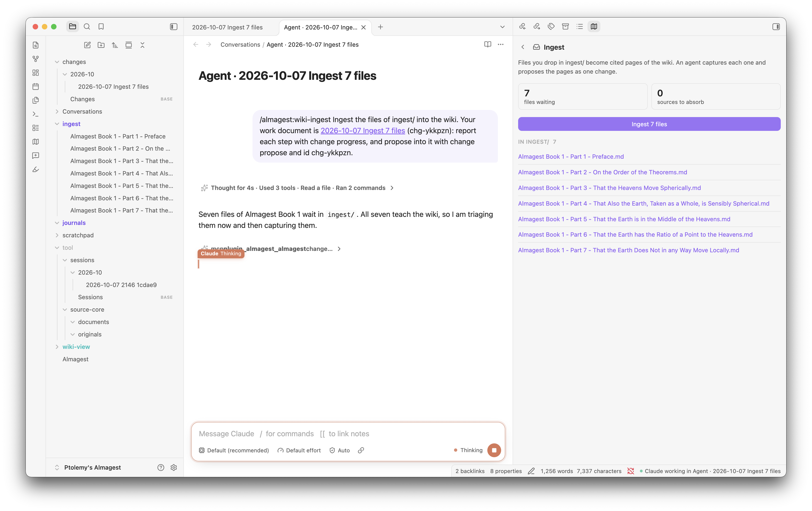
Task: Toggle the right sidebar panel
Action: [x=776, y=27]
